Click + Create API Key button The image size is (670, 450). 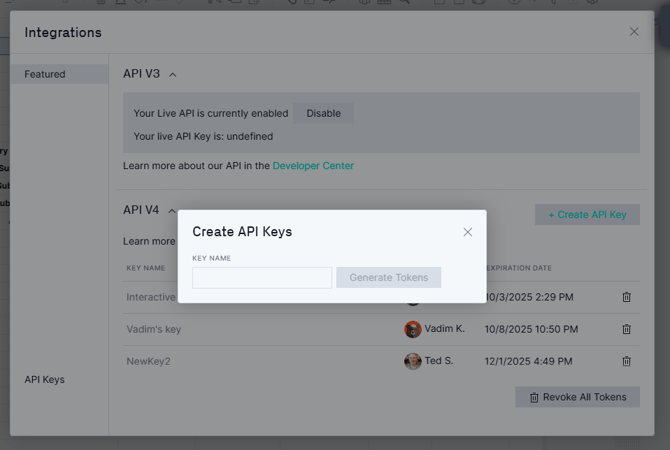click(x=587, y=215)
